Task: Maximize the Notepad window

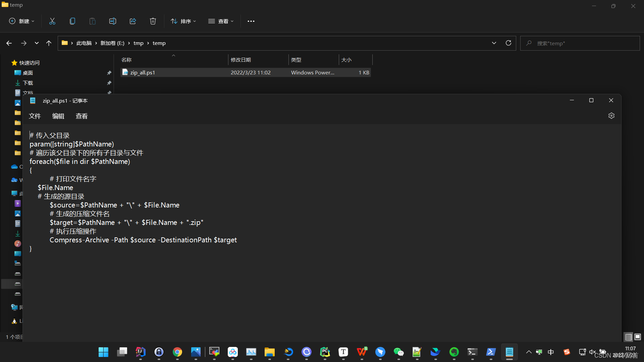Action: point(591,100)
